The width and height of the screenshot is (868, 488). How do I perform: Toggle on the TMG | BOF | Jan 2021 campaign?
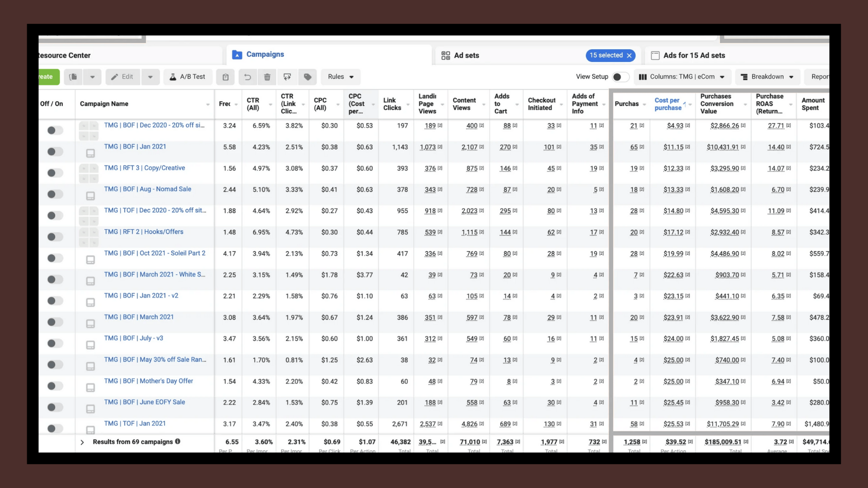pyautogui.click(x=54, y=151)
